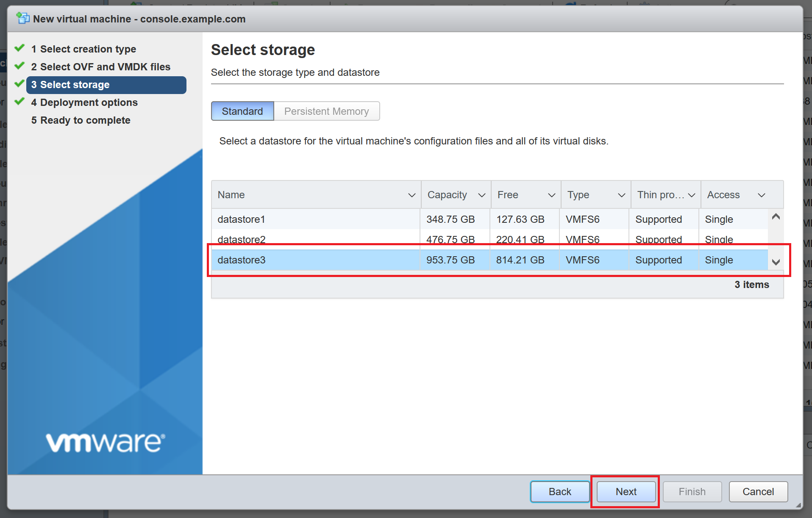The image size is (812, 518).
Task: Click the datastore list scroll down arrow
Action: [776, 262]
